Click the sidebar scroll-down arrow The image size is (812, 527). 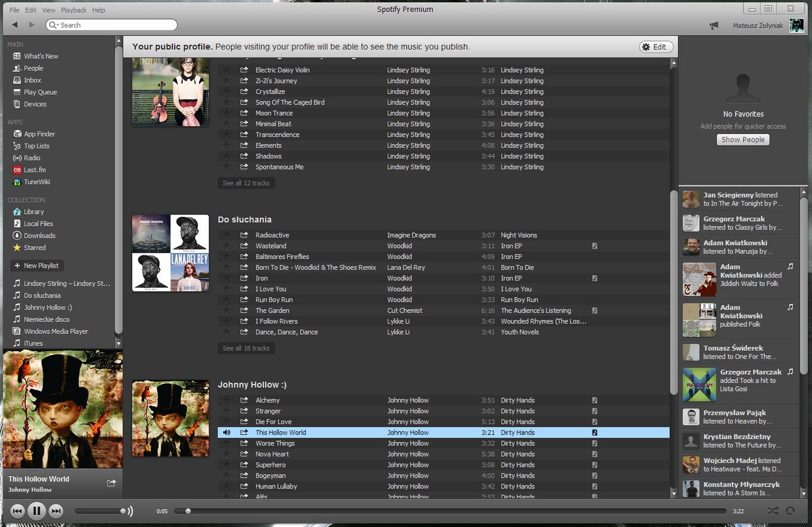tap(118, 344)
